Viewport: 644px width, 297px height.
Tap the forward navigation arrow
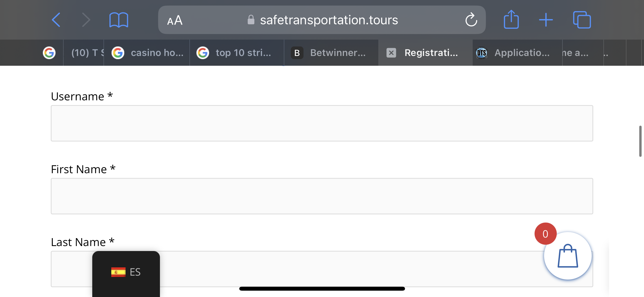86,20
